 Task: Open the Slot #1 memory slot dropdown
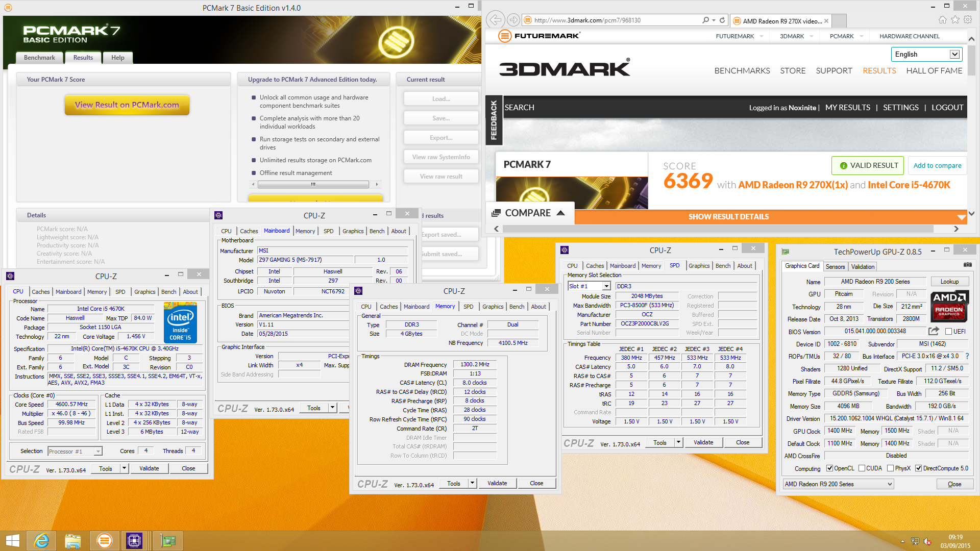pos(589,286)
